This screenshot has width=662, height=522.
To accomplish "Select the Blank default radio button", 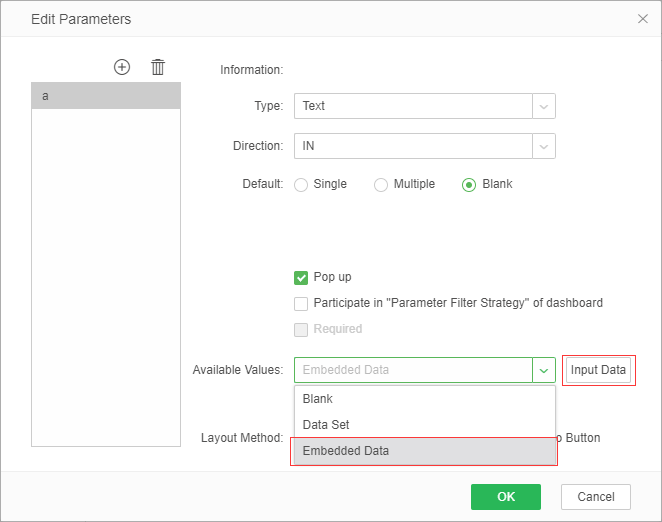I will 469,185.
